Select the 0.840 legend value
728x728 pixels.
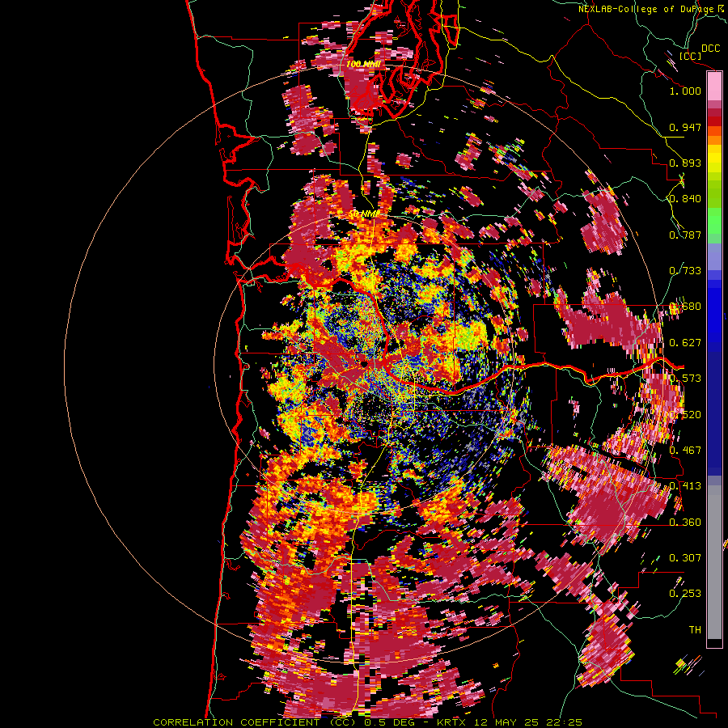685,199
